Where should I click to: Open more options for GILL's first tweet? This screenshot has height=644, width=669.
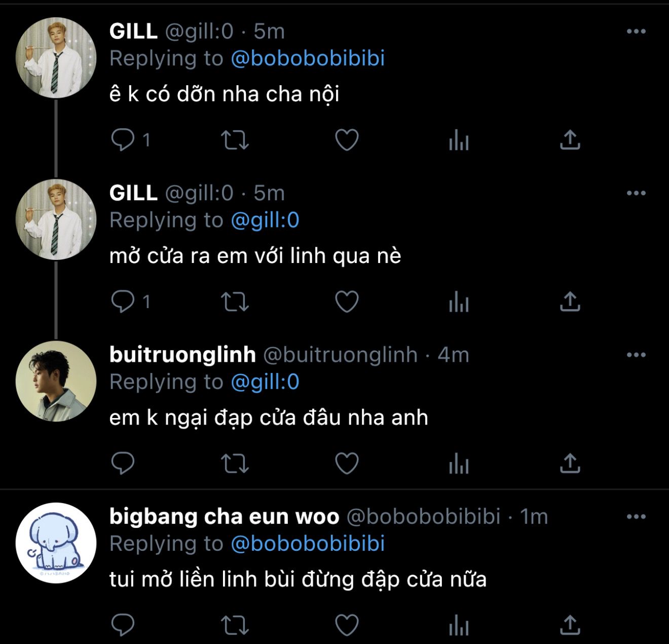(636, 31)
